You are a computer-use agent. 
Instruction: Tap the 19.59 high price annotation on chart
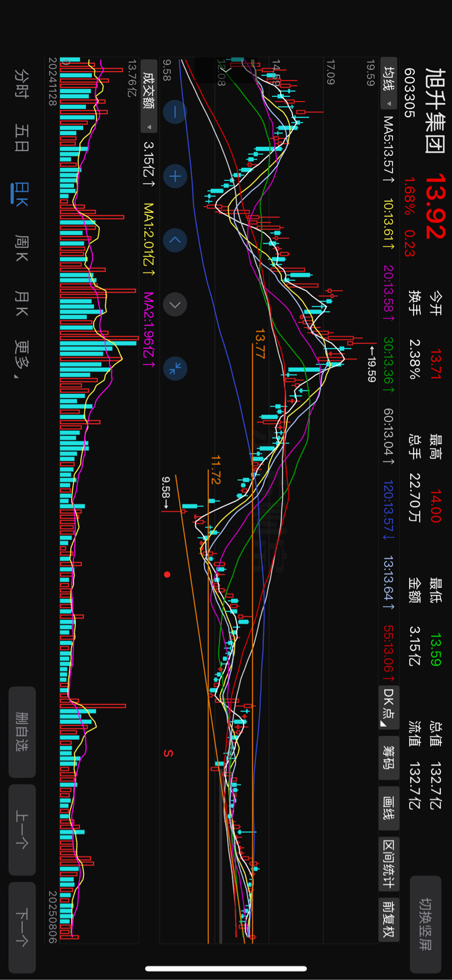tap(371, 364)
